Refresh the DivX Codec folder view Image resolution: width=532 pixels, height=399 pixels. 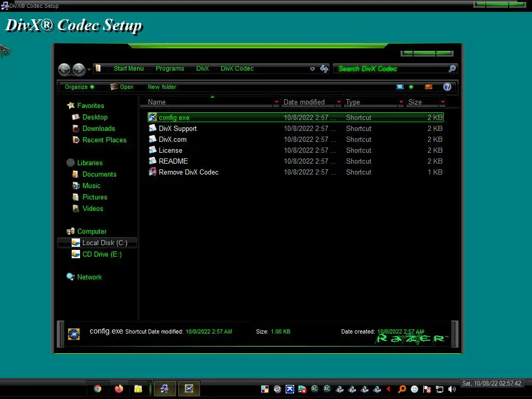tap(324, 69)
